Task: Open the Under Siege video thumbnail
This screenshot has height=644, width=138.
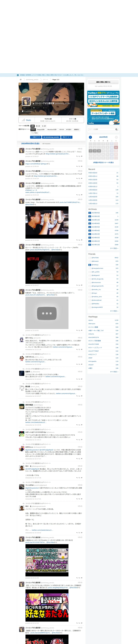Action: tap(47, 222)
